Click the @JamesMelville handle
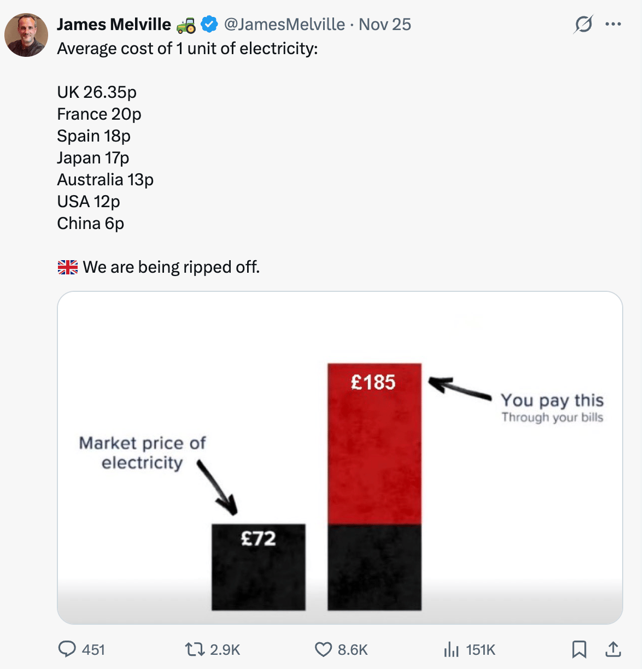This screenshot has width=644, height=669. click(284, 25)
